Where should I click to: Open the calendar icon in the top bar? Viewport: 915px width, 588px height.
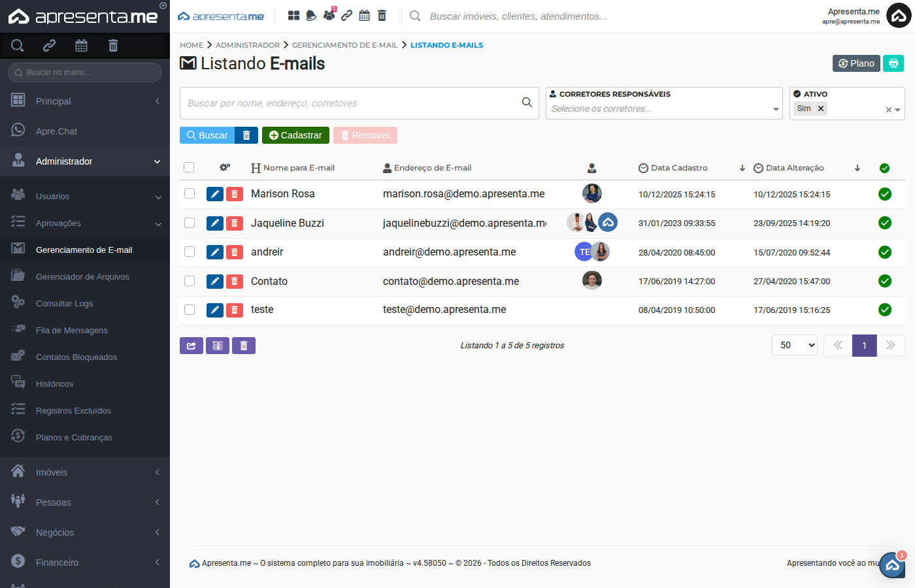tap(364, 15)
